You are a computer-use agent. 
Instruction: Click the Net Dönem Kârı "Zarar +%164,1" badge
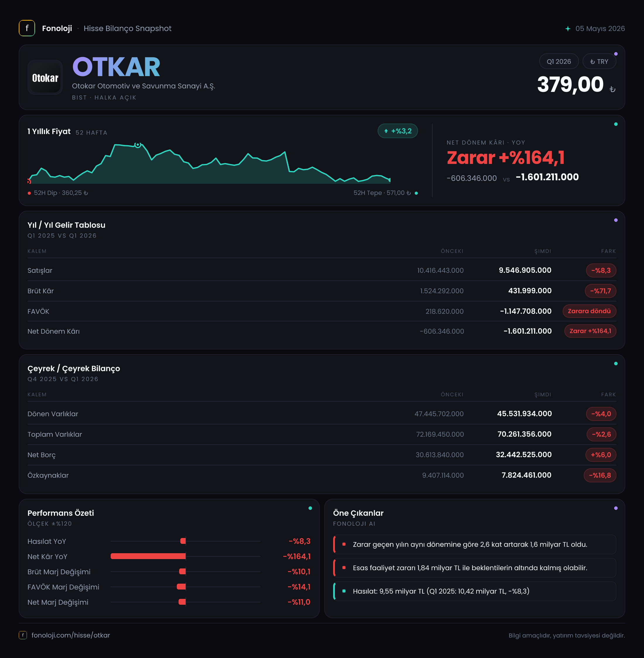click(590, 331)
